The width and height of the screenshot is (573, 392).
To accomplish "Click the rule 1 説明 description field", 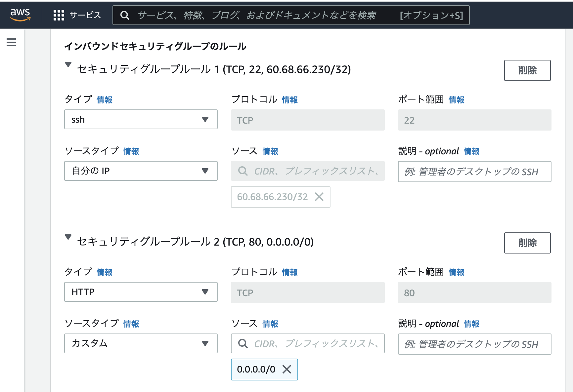I will point(474,172).
